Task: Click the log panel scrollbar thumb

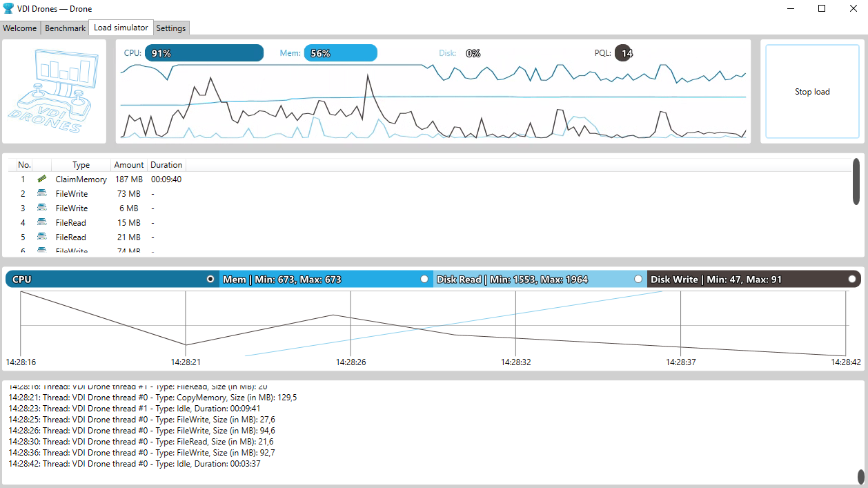Action: [860, 476]
